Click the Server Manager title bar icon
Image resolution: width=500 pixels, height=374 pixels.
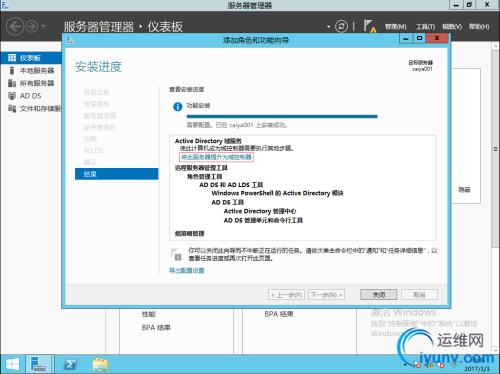click(x=5, y=5)
